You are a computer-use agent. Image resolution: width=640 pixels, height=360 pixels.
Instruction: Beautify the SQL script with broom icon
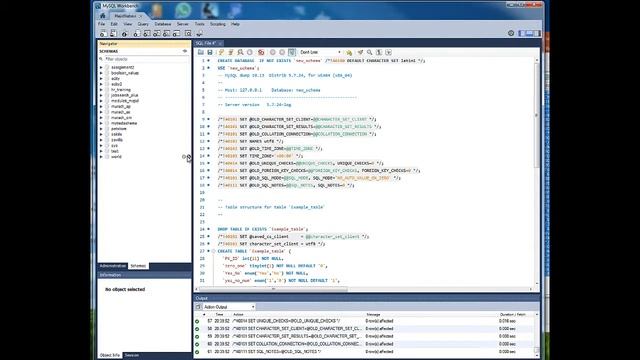pos(360,52)
